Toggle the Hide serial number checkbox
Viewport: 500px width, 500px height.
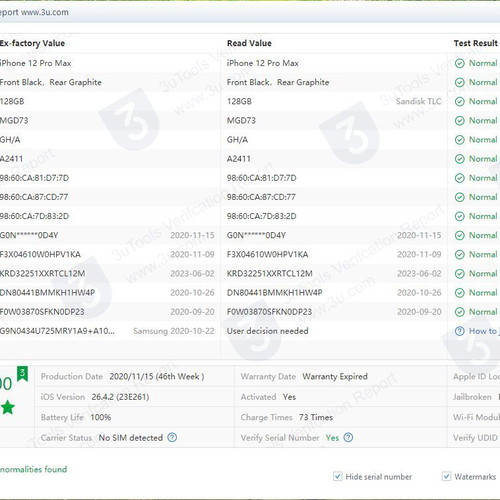(x=337, y=476)
